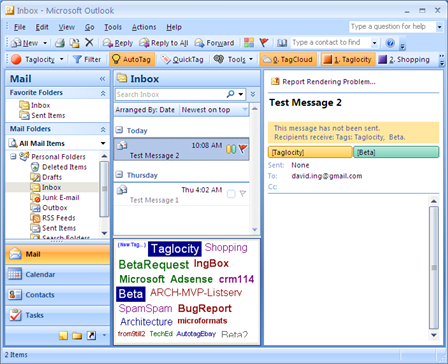Screen dimensions: 448x364
Task: Toggle the flag on Test Message 2
Action: tap(243, 148)
